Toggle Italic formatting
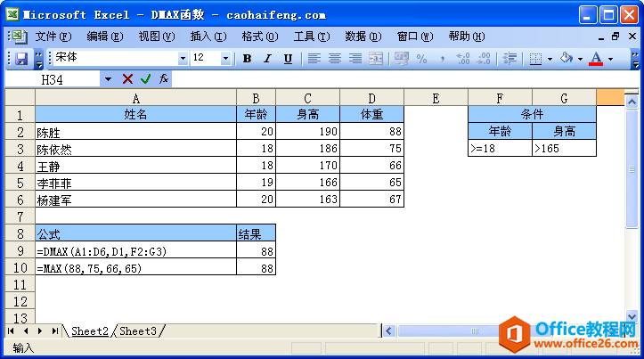644x359 pixels. pyautogui.click(x=267, y=59)
